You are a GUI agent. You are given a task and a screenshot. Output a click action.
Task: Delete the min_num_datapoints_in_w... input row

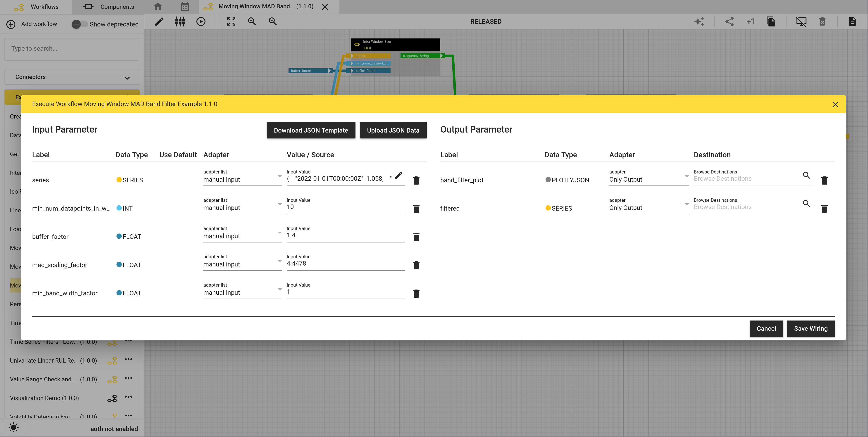coord(416,209)
